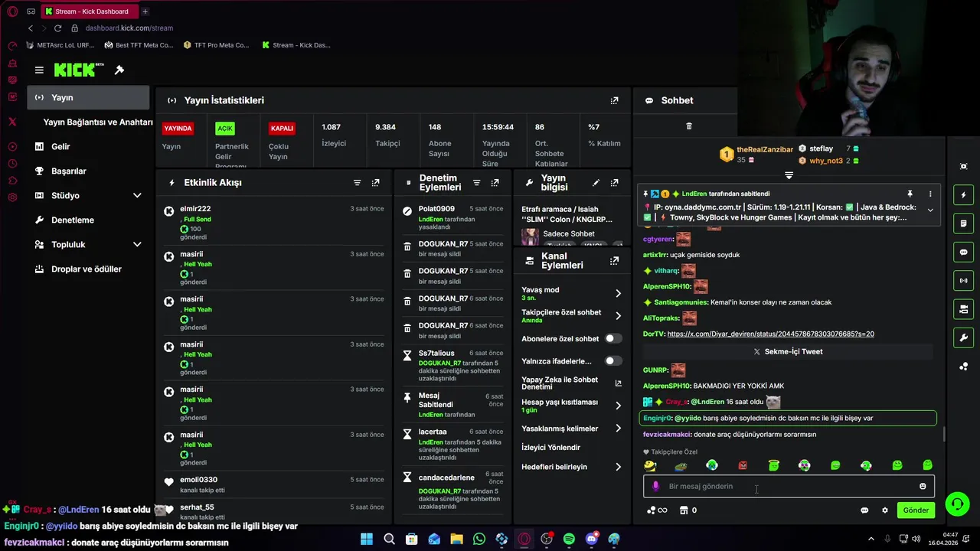Pop out the Denetim Eylemleri panel
The height and width of the screenshot is (551, 980).
[495, 183]
